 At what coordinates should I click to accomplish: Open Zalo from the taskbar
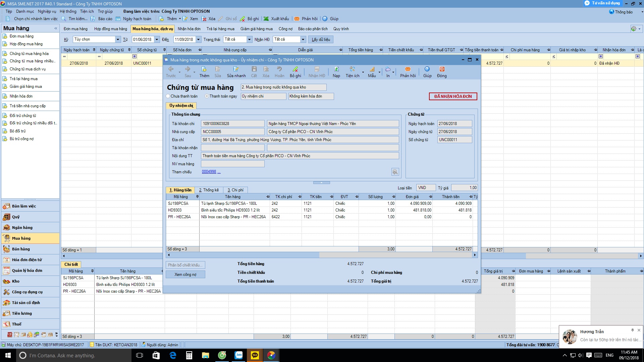pos(238,355)
